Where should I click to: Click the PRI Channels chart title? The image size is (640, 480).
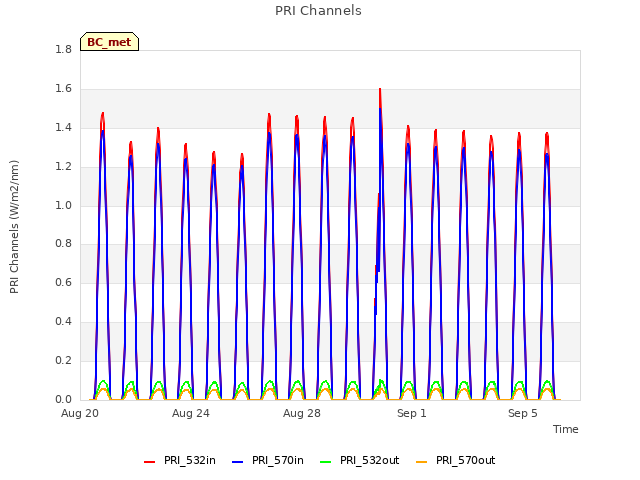pos(318,11)
